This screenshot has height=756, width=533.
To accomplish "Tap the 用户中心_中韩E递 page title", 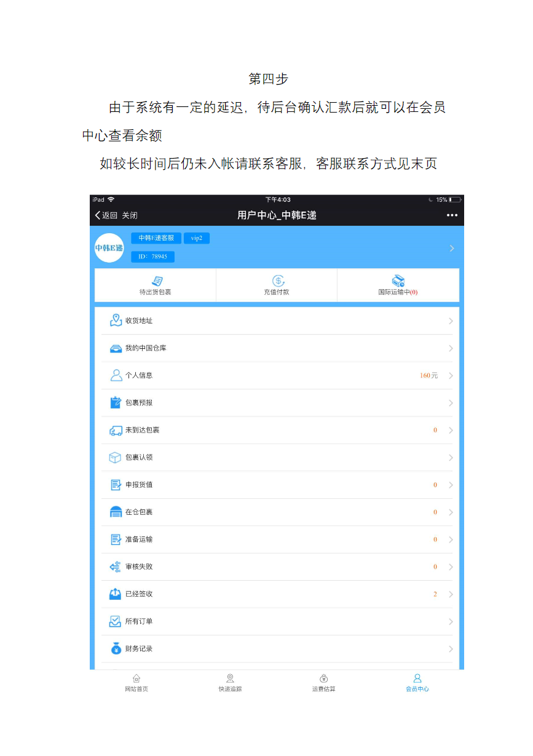I will coord(277,215).
